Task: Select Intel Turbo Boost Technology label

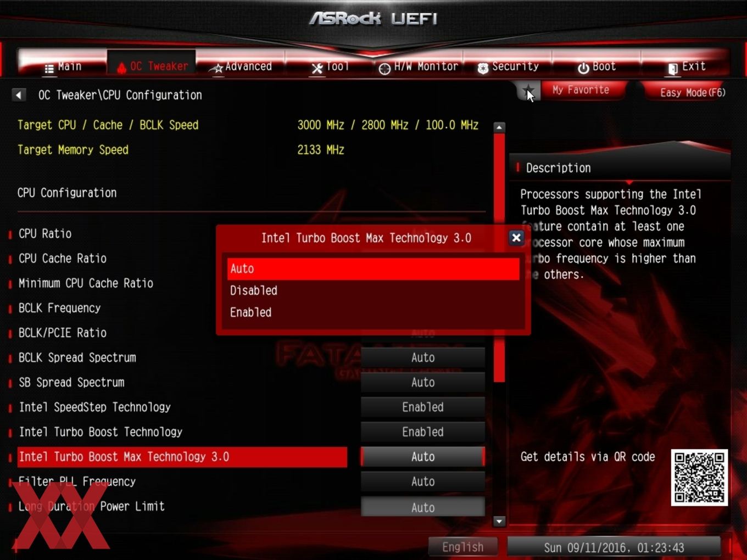Action: coord(101,432)
